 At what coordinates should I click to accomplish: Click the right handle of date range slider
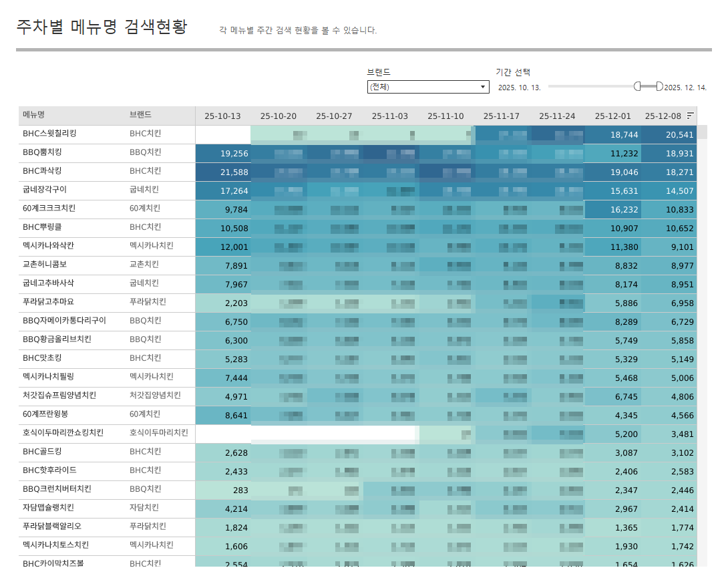click(x=659, y=86)
